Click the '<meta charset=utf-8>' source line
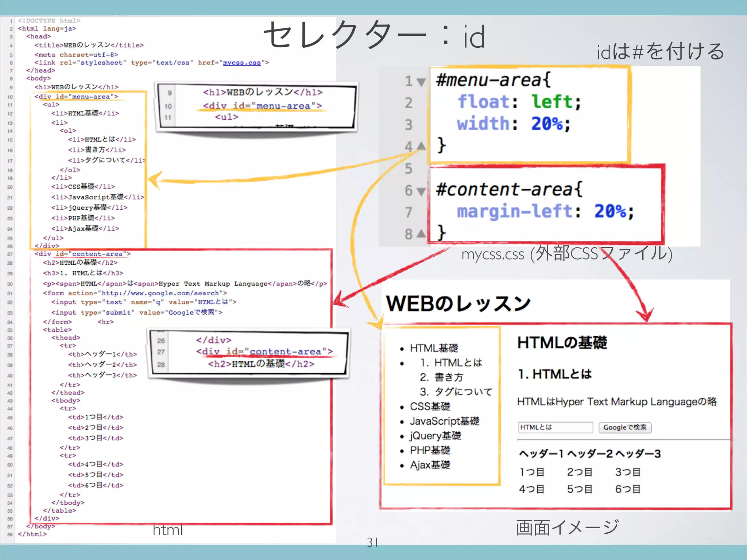The image size is (747, 560). (x=76, y=55)
